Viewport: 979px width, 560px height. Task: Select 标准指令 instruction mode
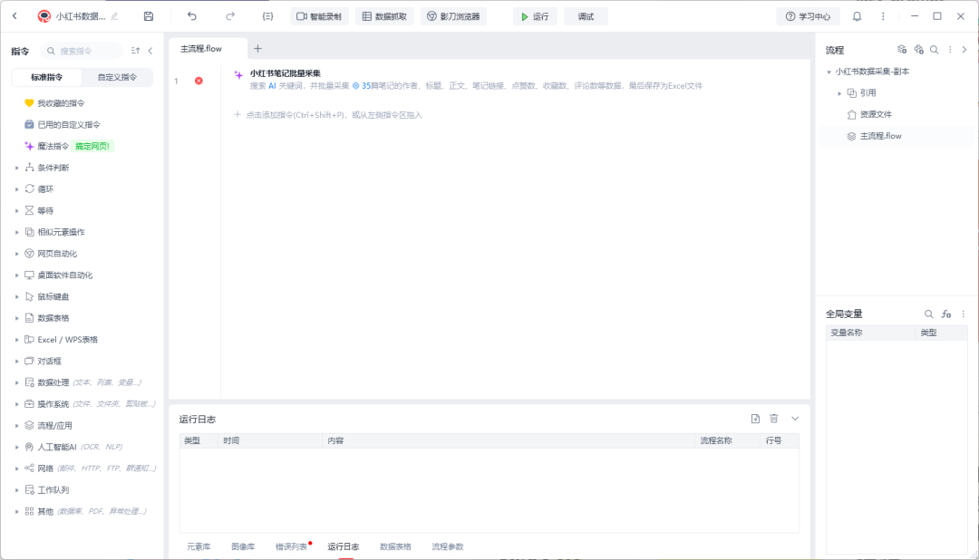coord(47,77)
